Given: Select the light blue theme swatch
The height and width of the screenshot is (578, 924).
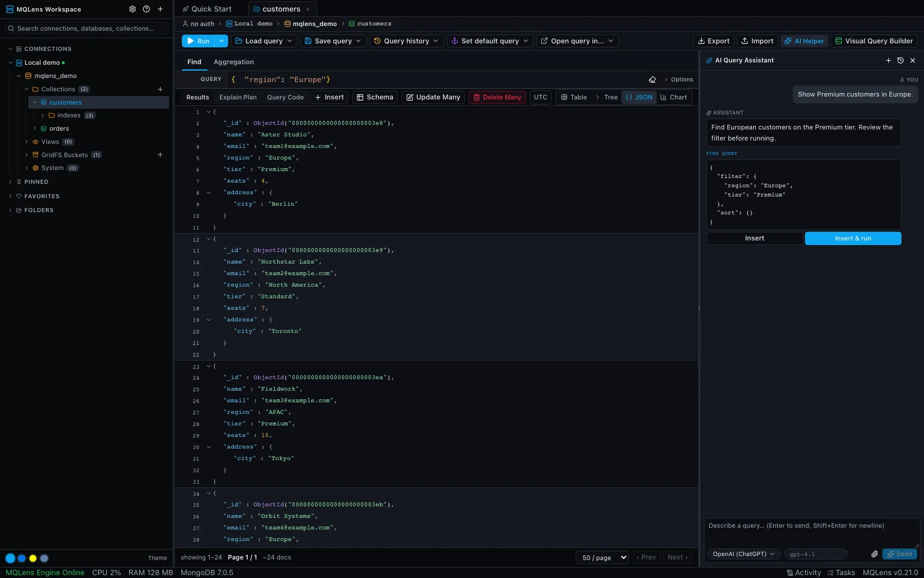Looking at the screenshot, I should click(x=10, y=558).
